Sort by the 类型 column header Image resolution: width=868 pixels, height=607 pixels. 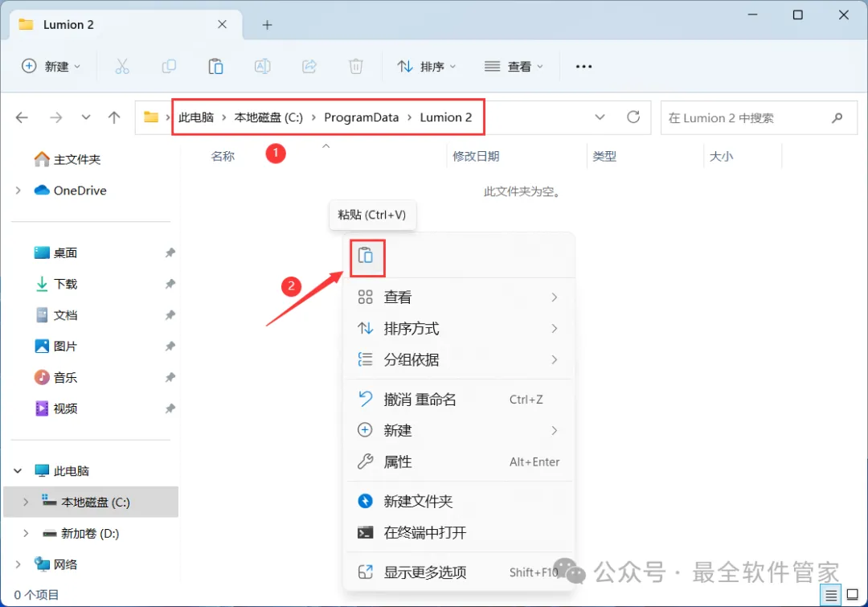[x=604, y=157]
